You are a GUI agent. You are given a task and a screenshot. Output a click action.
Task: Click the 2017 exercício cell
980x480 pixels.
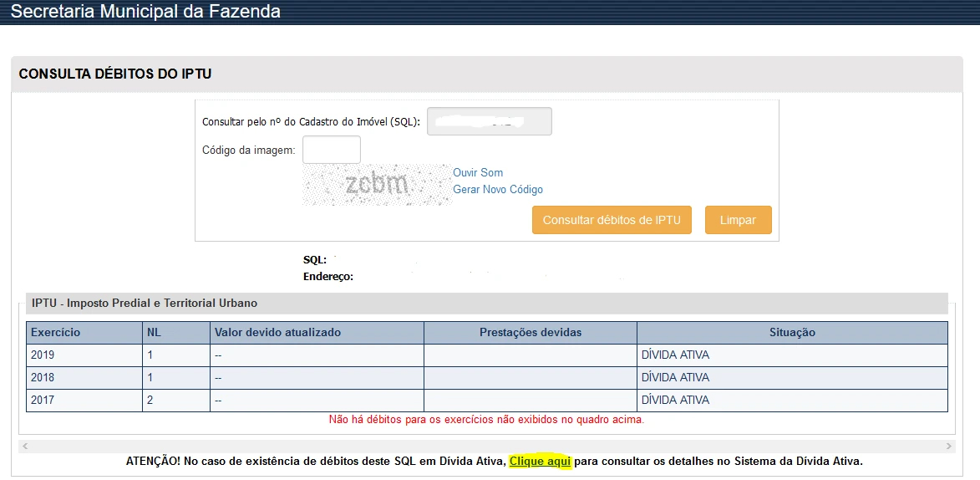(x=84, y=400)
